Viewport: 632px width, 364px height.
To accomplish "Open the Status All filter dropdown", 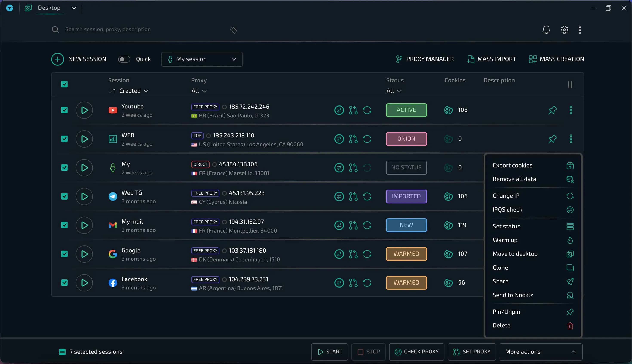I will (394, 91).
